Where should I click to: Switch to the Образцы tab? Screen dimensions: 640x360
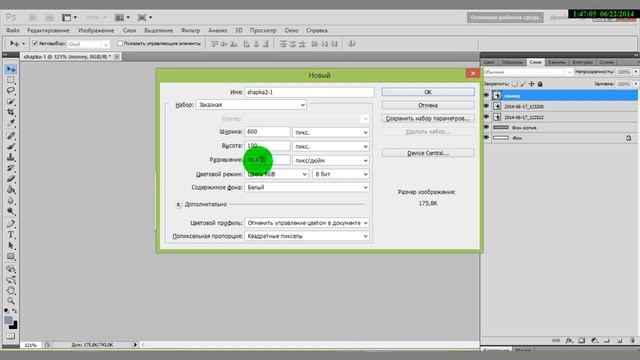coord(512,62)
